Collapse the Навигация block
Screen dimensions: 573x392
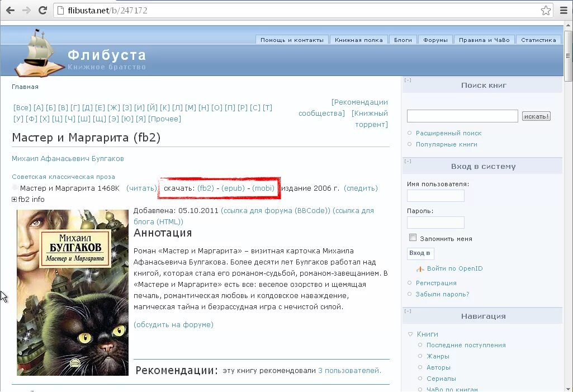[408, 311]
